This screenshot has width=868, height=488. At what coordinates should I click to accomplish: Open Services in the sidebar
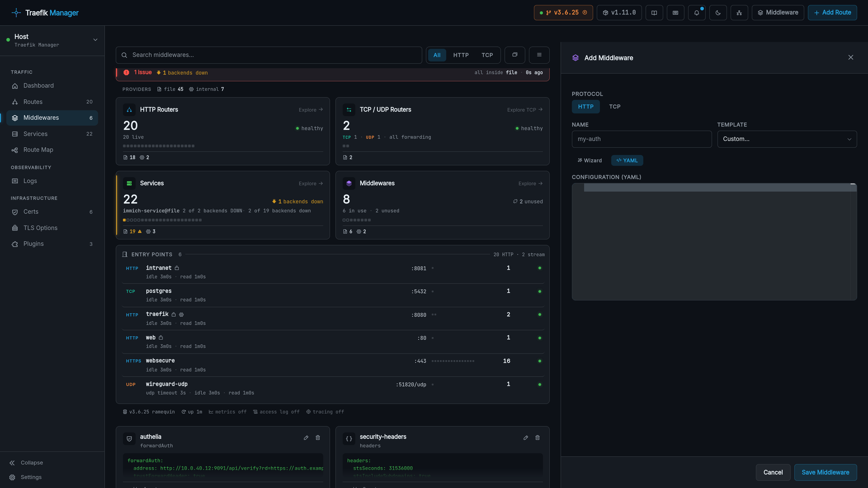(x=52, y=134)
